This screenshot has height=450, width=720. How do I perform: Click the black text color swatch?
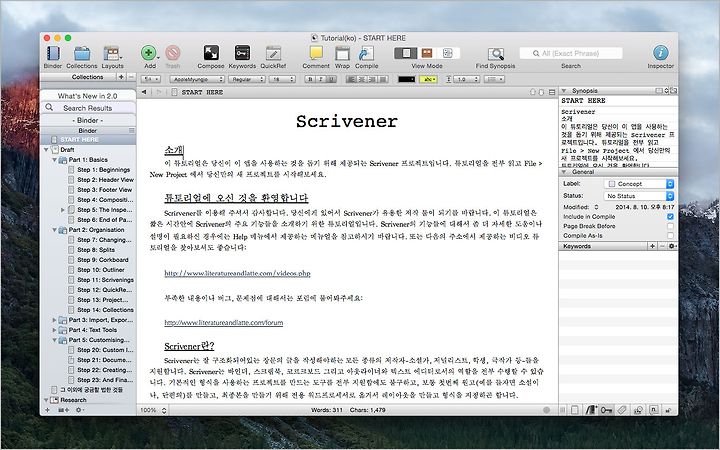point(406,79)
